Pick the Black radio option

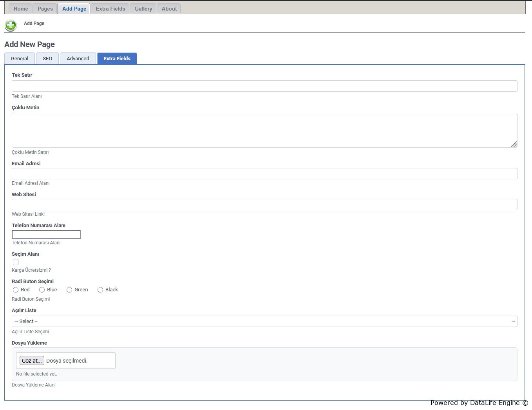(100, 290)
